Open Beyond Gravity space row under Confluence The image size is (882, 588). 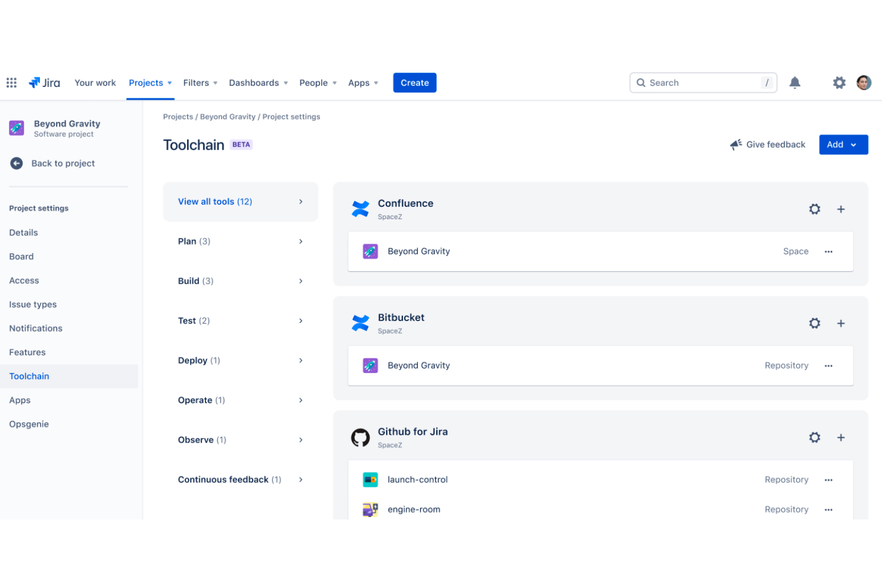click(601, 251)
